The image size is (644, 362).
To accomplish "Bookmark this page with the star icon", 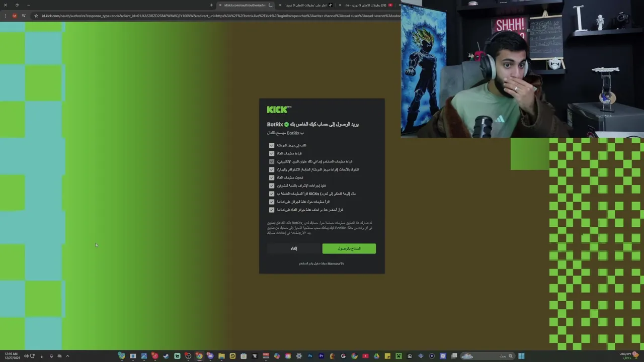I will (36, 16).
